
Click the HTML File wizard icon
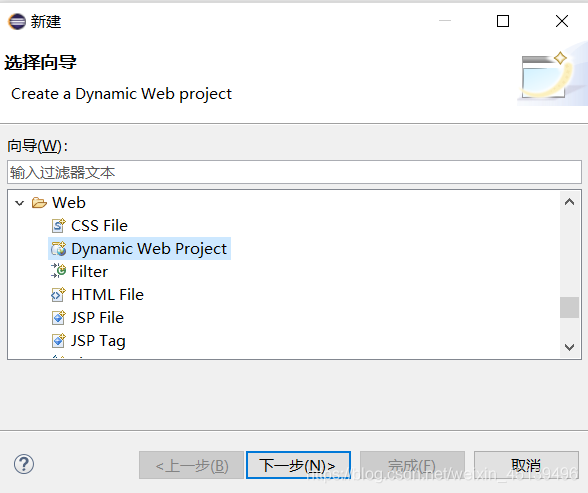pyautogui.click(x=58, y=294)
